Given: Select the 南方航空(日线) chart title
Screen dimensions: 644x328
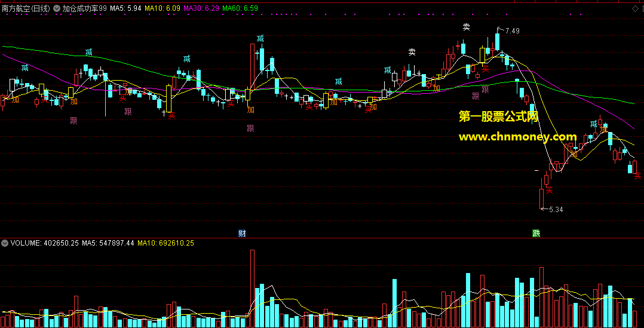Looking at the screenshot, I should (x=26, y=8).
